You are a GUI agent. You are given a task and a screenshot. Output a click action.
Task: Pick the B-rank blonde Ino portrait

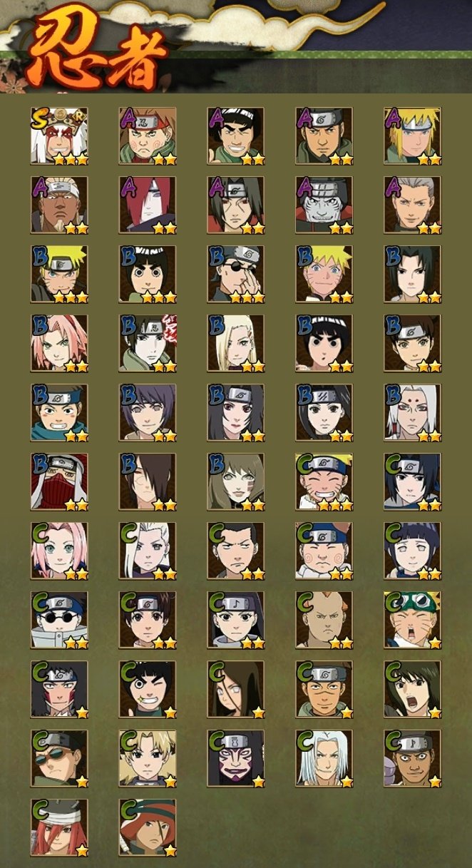(236, 344)
